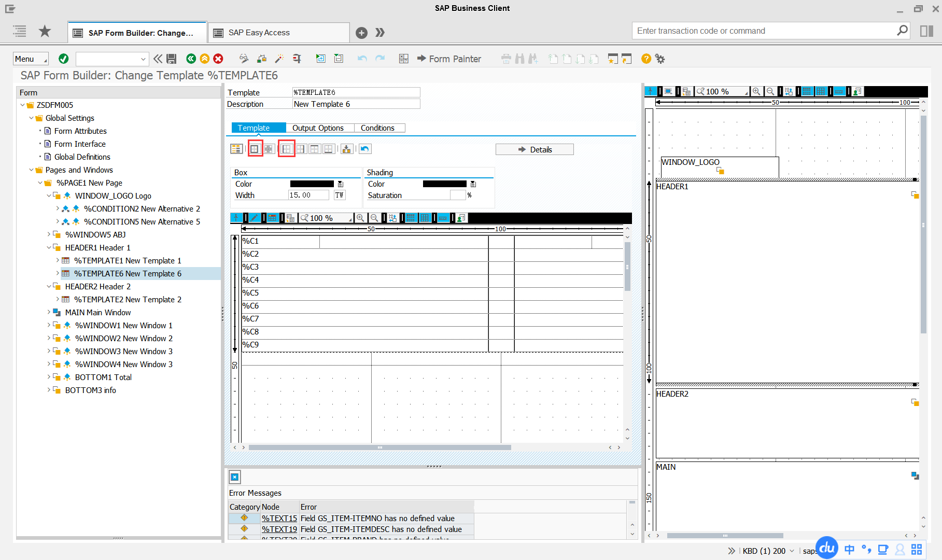The width and height of the screenshot is (942, 560).
Task: Expand the BOTTOM3 info node
Action: [x=49, y=390]
